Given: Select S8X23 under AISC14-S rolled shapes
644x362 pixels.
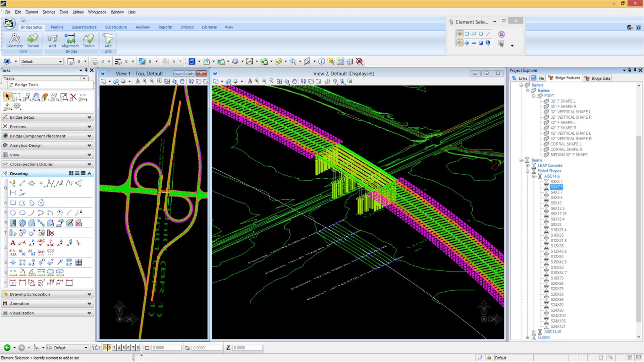Looking at the screenshot, I should pos(557,224).
